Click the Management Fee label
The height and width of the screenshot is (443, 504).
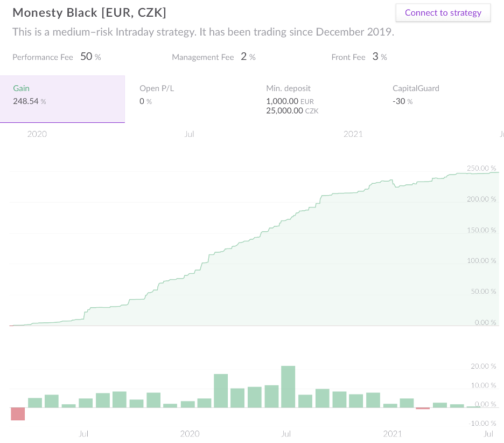[203, 57]
